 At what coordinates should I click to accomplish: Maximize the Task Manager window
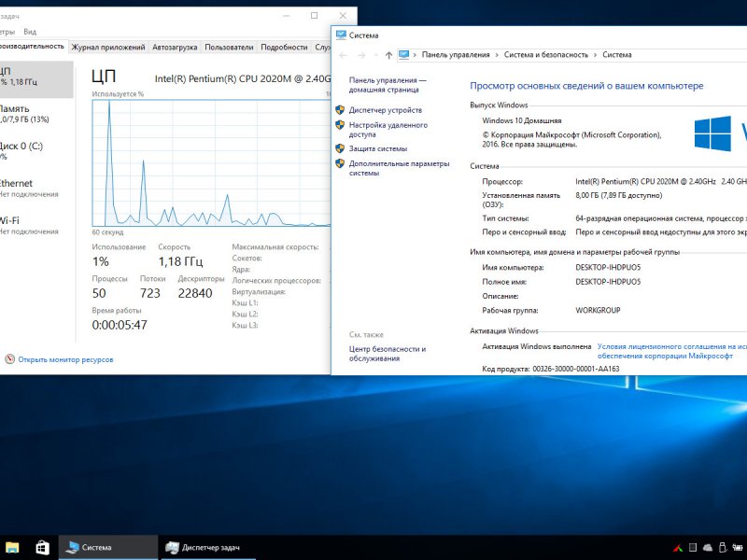pyautogui.click(x=315, y=16)
